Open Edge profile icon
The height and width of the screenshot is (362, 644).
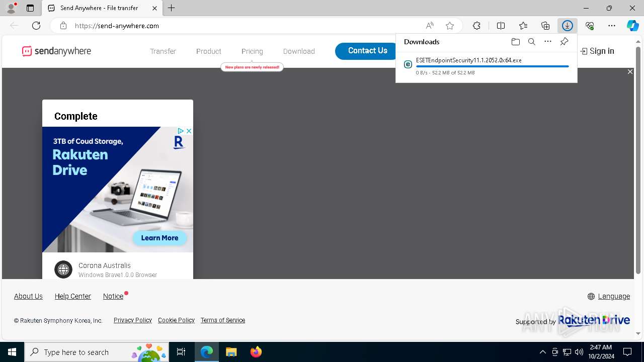[11, 8]
